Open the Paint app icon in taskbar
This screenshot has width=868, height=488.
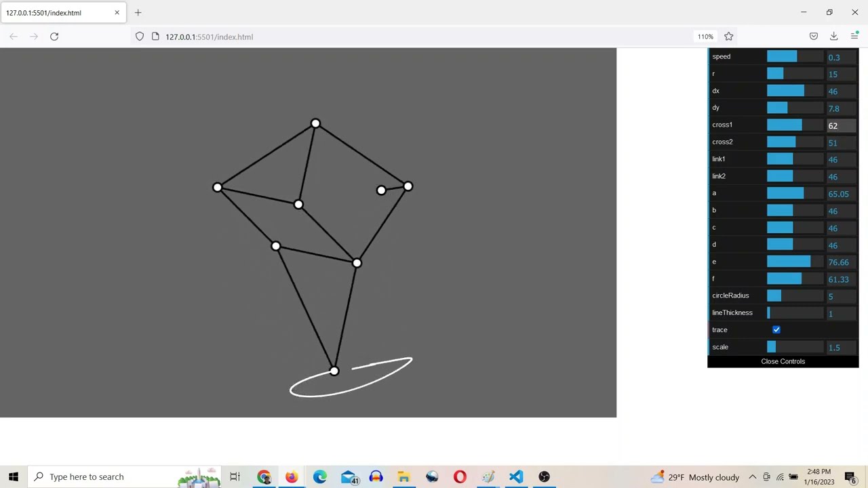[x=488, y=476]
